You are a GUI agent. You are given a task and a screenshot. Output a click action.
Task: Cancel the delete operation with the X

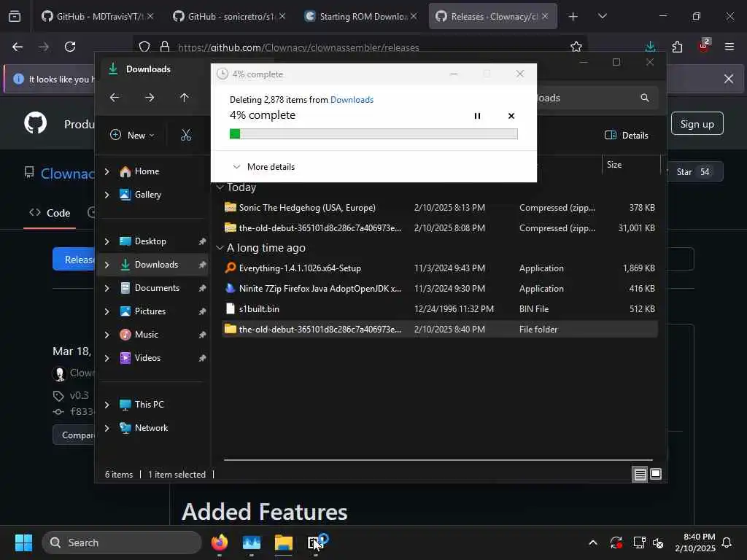[x=511, y=116]
